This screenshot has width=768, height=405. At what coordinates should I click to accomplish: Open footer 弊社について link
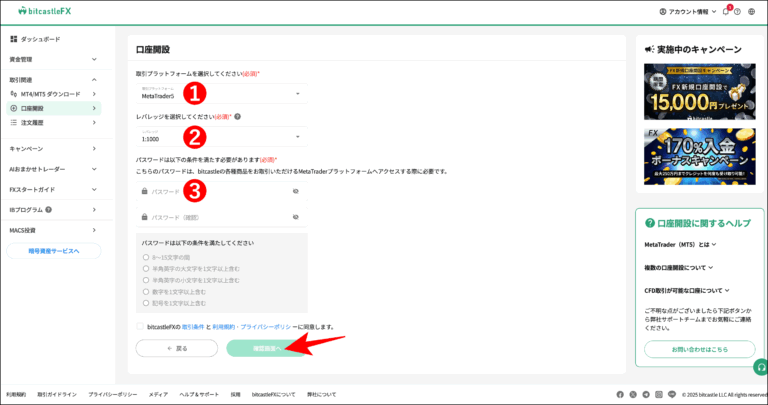point(321,394)
